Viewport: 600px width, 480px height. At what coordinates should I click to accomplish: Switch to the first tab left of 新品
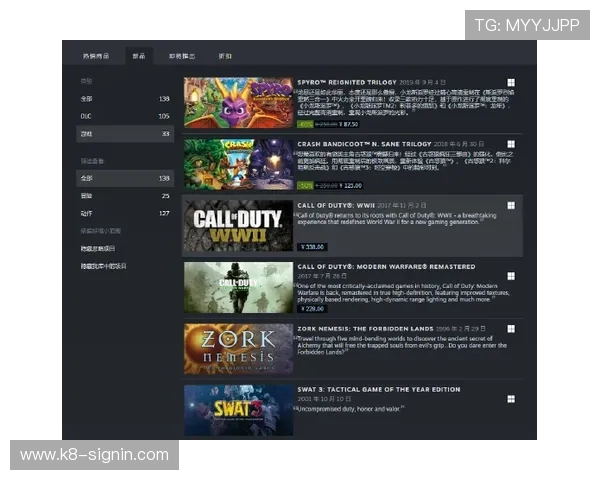pos(96,57)
